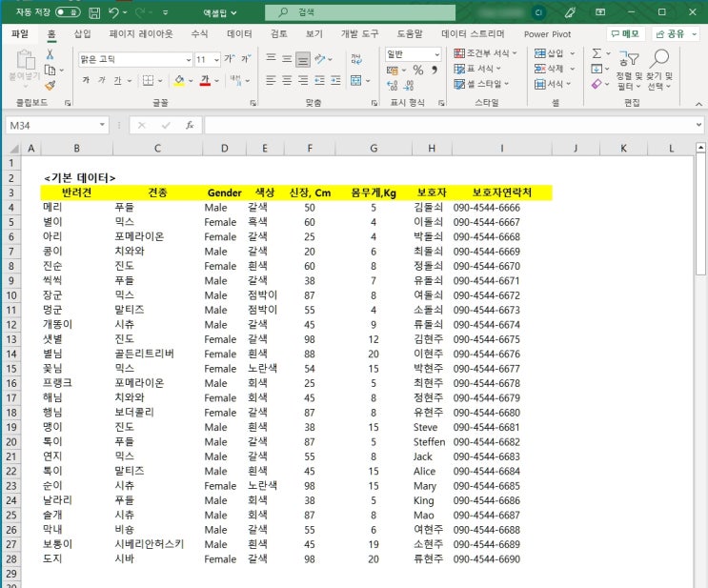Click the Clear eraser icon
The width and height of the screenshot is (708, 588).
tap(597, 84)
